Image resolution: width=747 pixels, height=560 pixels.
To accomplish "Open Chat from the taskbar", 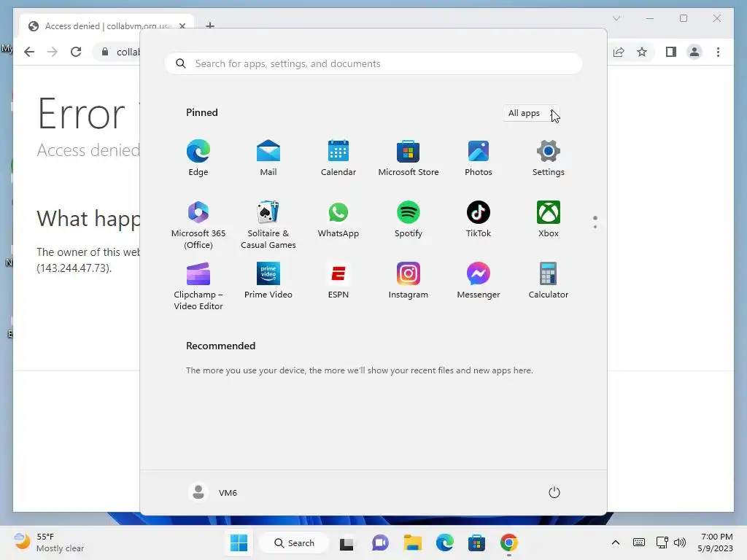I will pos(380,542).
